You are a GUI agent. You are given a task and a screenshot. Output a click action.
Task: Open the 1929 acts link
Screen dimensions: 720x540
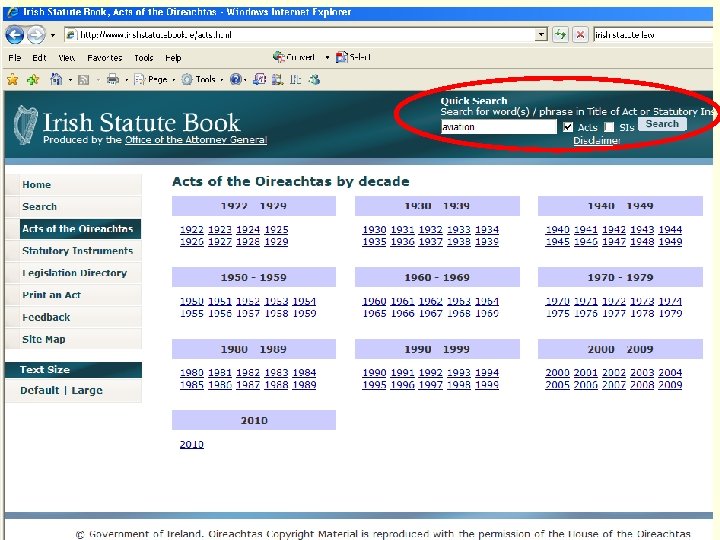coord(276,242)
